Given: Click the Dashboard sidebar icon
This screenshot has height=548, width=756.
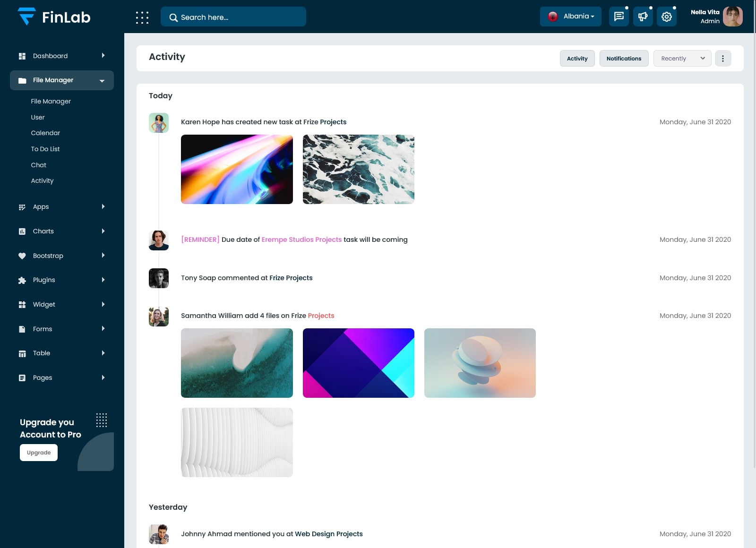Looking at the screenshot, I should 22,56.
